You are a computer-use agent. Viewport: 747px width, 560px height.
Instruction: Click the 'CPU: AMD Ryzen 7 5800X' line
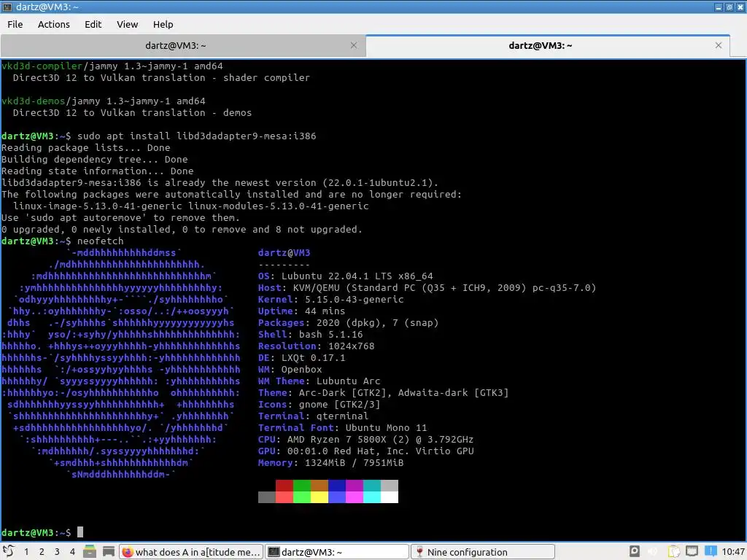366,440
